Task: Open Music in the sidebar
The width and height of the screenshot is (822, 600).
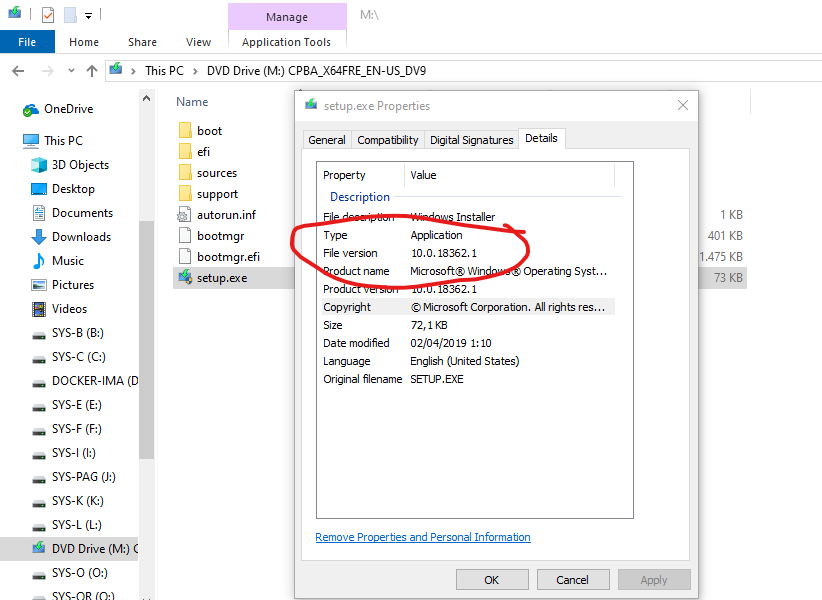Action: [68, 261]
